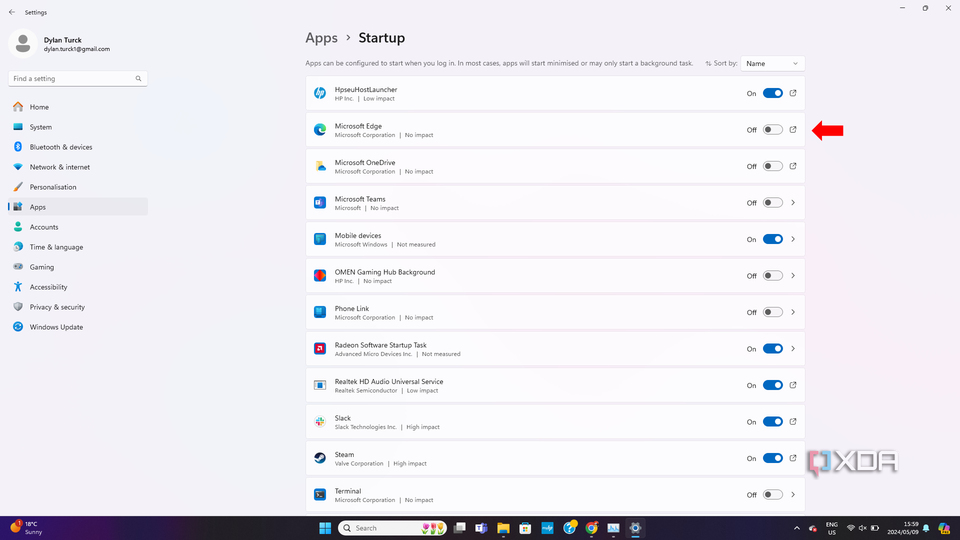Click the Microsoft Edge app icon

pyautogui.click(x=320, y=130)
